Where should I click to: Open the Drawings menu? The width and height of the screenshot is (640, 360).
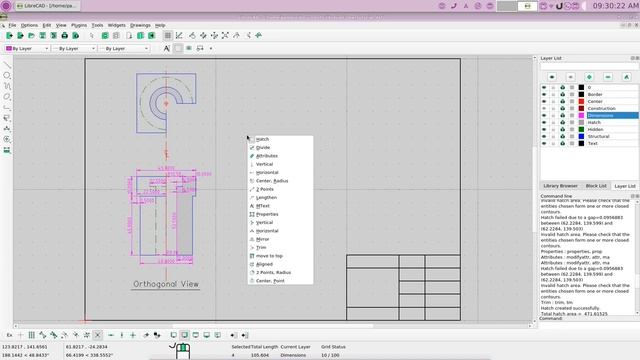tap(140, 25)
